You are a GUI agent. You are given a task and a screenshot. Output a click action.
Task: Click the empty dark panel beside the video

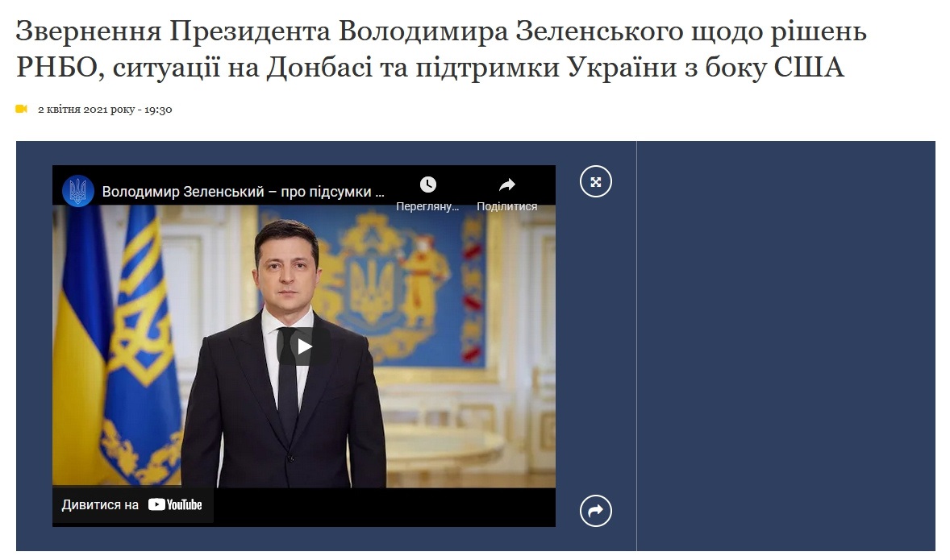click(x=785, y=346)
